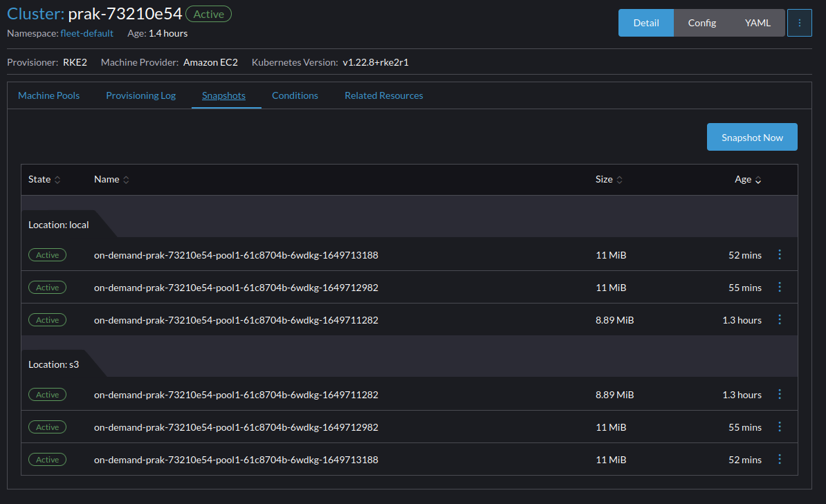Image resolution: width=826 pixels, height=504 pixels.
Task: Open actions menu for s3 snapshot ending 1649711282
Action: tap(780, 394)
